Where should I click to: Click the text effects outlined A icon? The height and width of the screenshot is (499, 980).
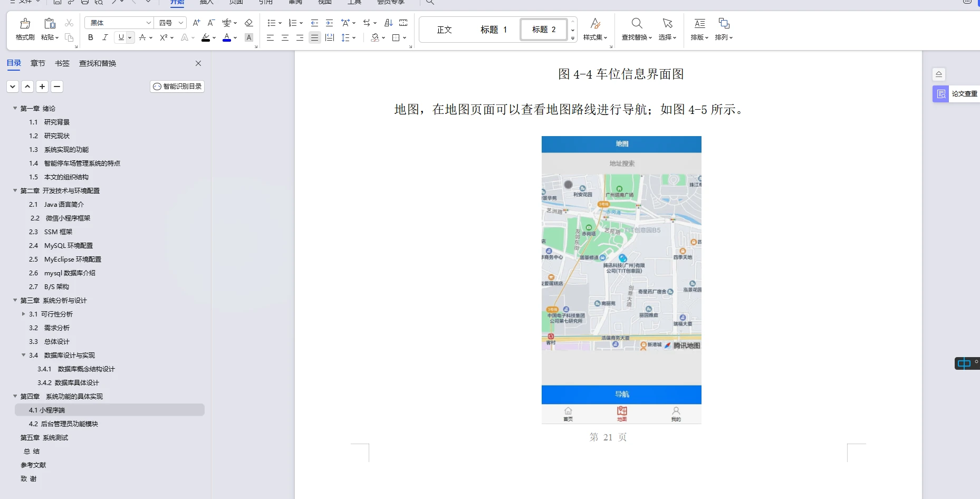185,37
